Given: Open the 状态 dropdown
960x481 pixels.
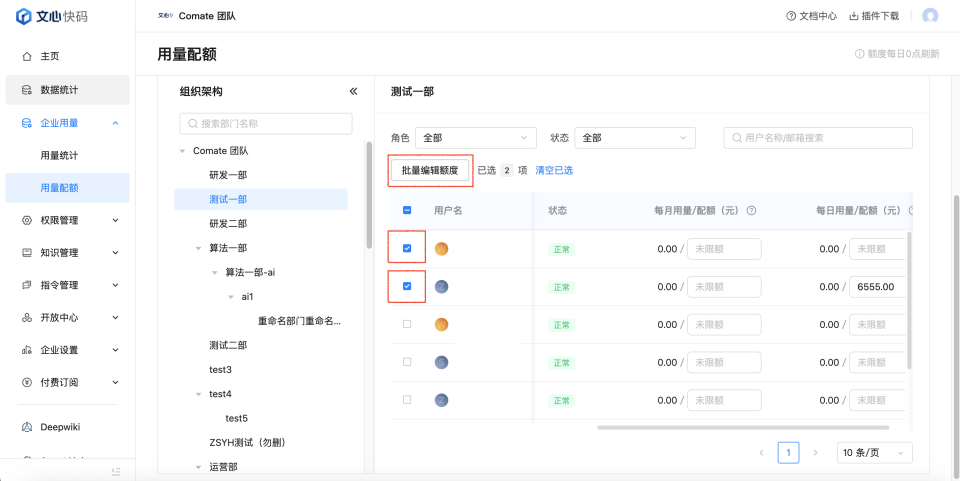Looking at the screenshot, I should (x=635, y=138).
